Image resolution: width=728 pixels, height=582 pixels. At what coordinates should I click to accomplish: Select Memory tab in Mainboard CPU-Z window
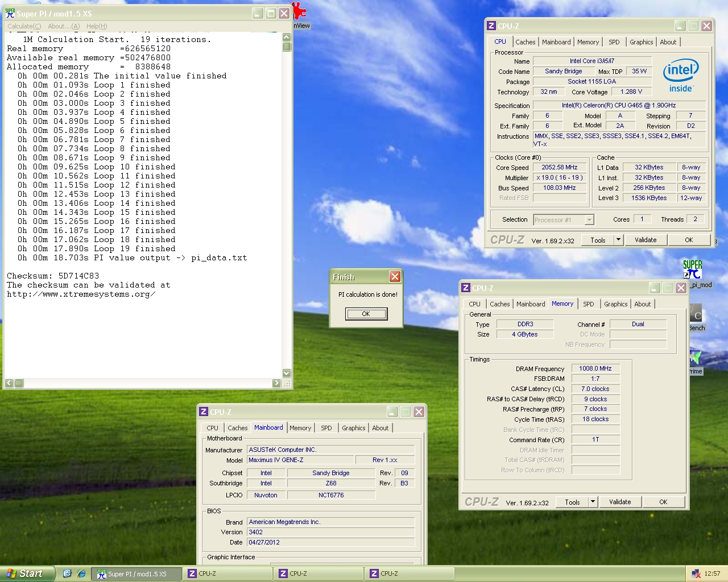pyautogui.click(x=300, y=428)
